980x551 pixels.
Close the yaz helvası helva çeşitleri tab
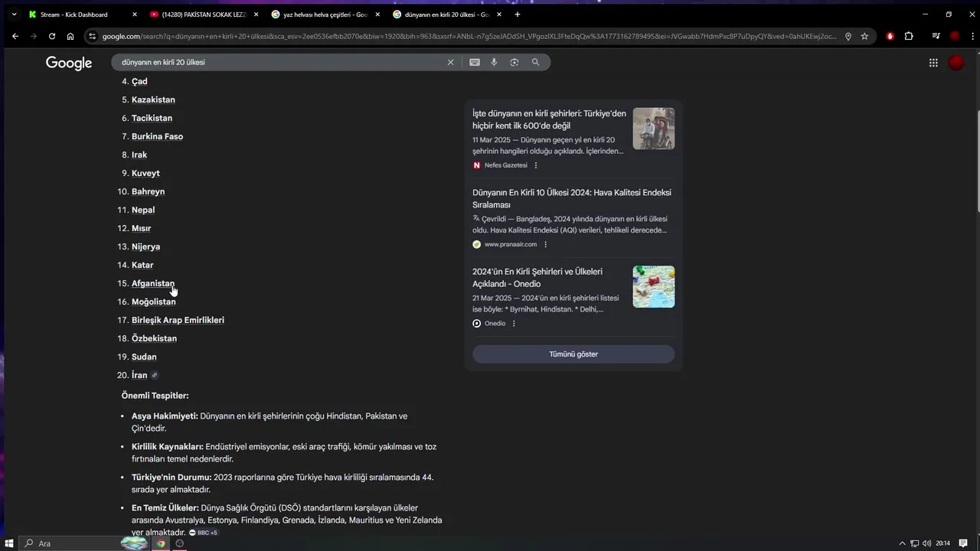[377, 15]
